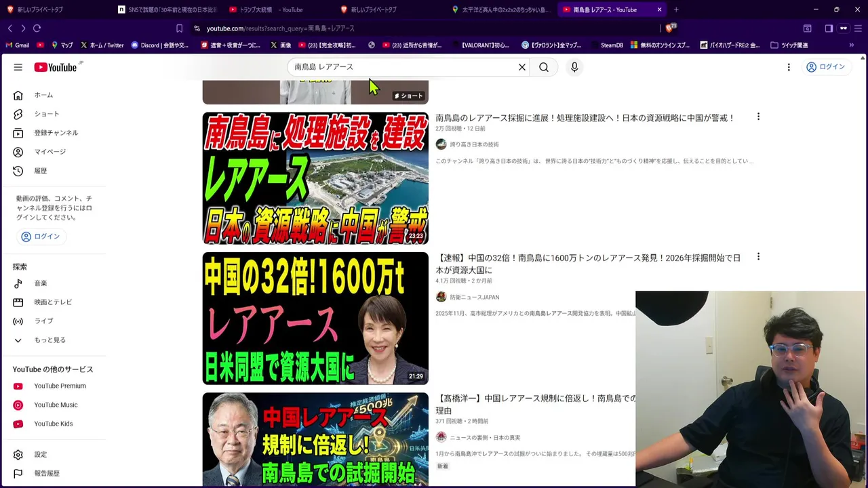Image resolution: width=868 pixels, height=488 pixels.
Task: Open channel ニュースの裏側・日本の真実
Action: pos(485,438)
